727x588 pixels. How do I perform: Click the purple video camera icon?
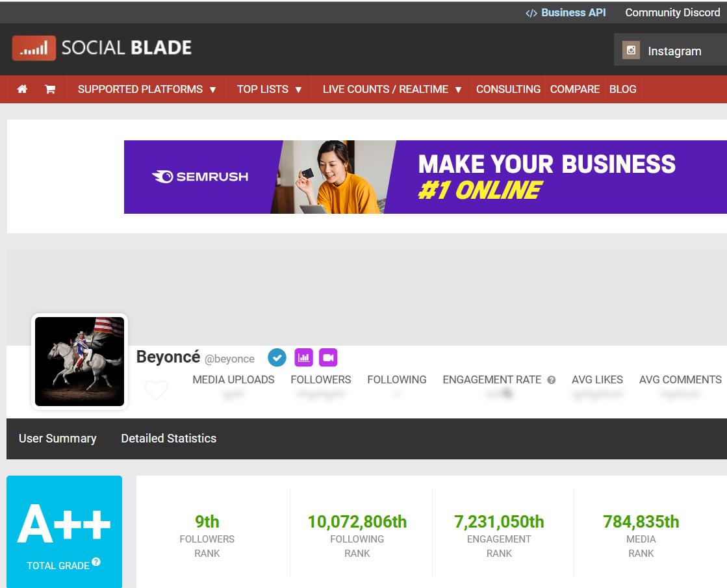tap(328, 357)
